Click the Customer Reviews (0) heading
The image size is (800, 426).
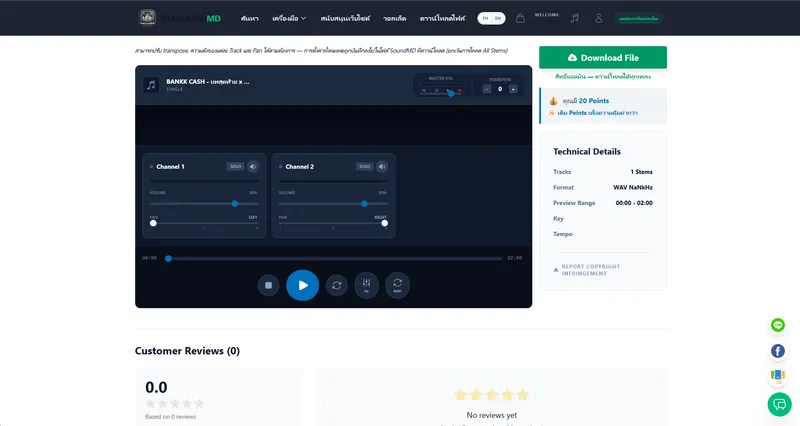[x=187, y=351]
